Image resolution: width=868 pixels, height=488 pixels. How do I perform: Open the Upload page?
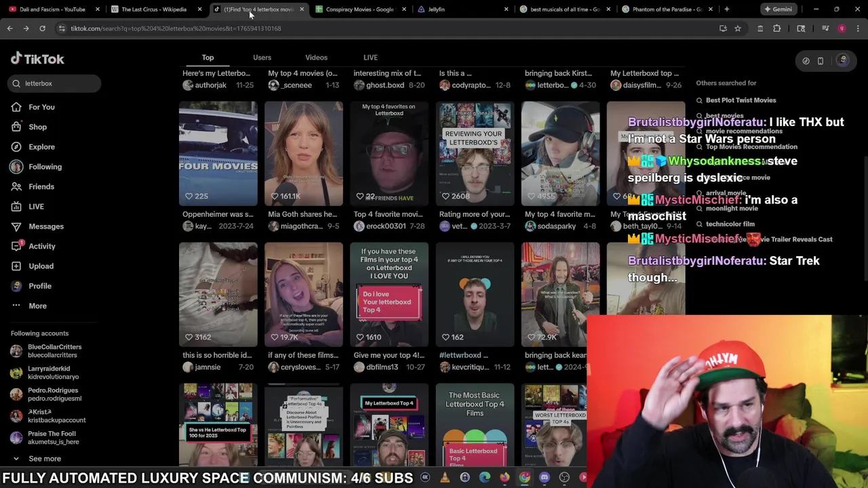[41, 266]
